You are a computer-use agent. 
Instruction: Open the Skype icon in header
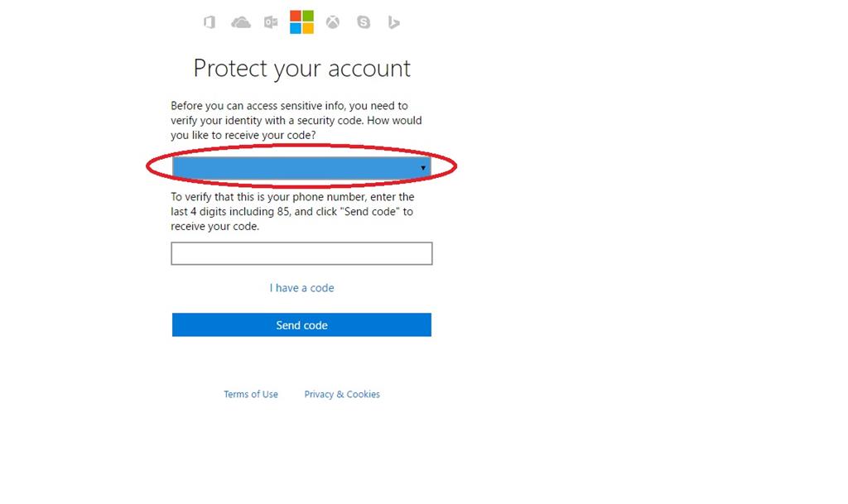click(364, 22)
